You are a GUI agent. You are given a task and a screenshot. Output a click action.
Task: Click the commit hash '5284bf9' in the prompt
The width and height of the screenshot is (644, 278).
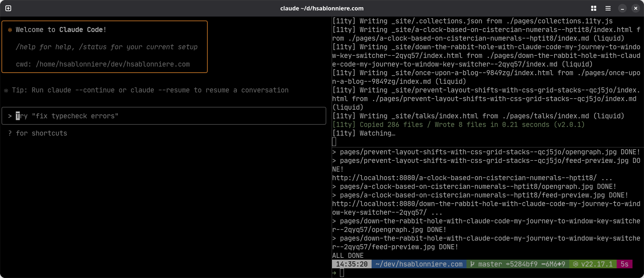click(x=524, y=264)
